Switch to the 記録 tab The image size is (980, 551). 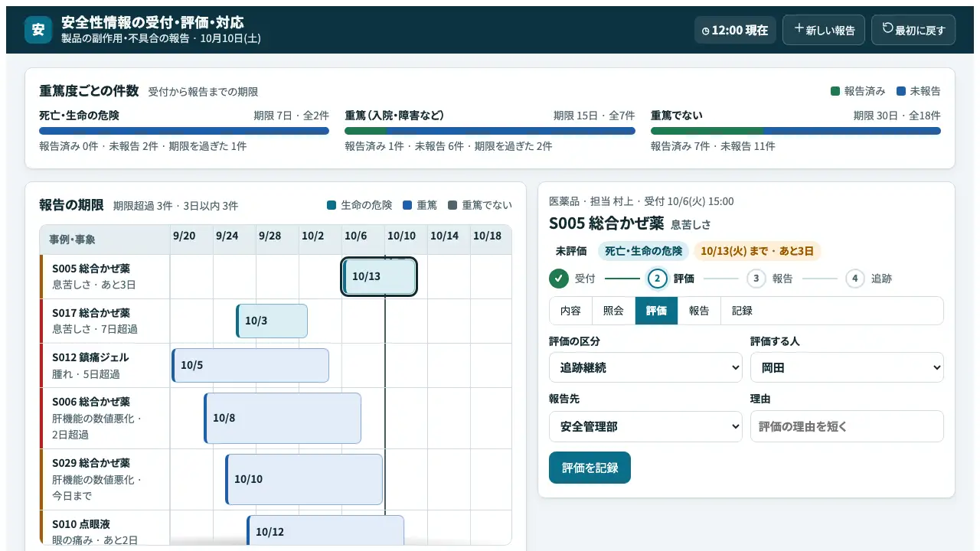[742, 311]
